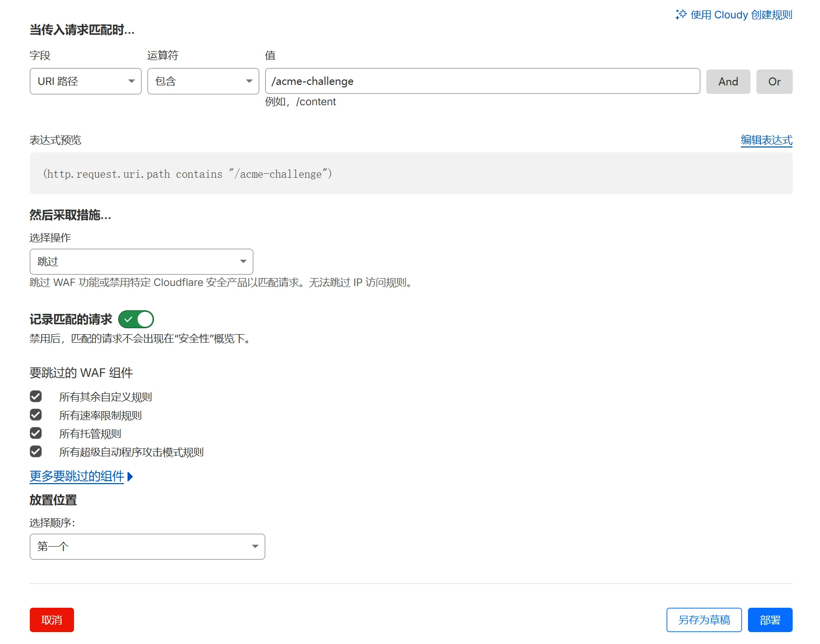Click the 部署 deploy button
Screen dimensions: 820x644
(x=770, y=620)
